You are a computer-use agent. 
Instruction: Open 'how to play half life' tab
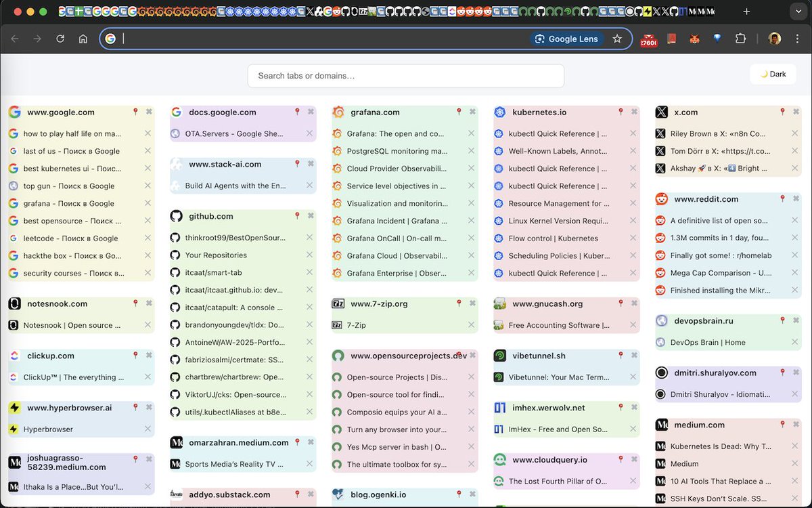coord(72,133)
